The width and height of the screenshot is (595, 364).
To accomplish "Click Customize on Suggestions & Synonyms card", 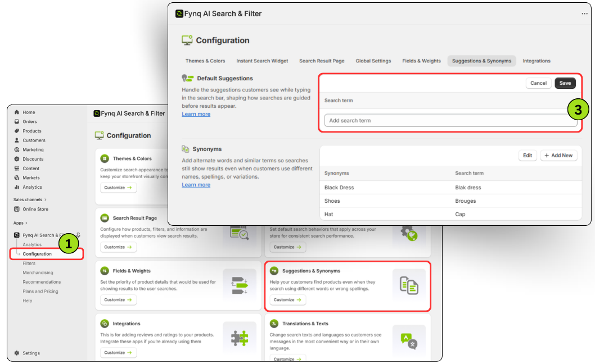I will click(x=287, y=300).
